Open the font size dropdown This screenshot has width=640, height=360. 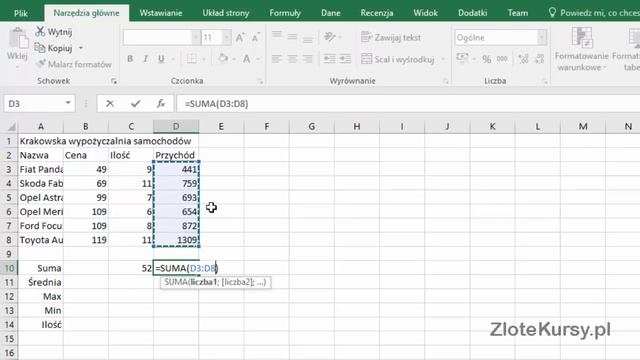tap(226, 38)
